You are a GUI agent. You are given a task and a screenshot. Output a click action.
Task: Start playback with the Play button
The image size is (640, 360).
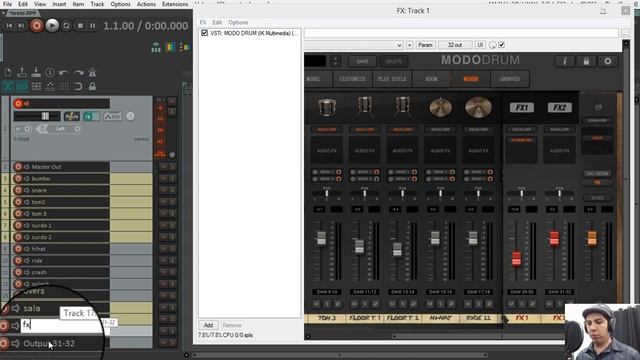52,26
